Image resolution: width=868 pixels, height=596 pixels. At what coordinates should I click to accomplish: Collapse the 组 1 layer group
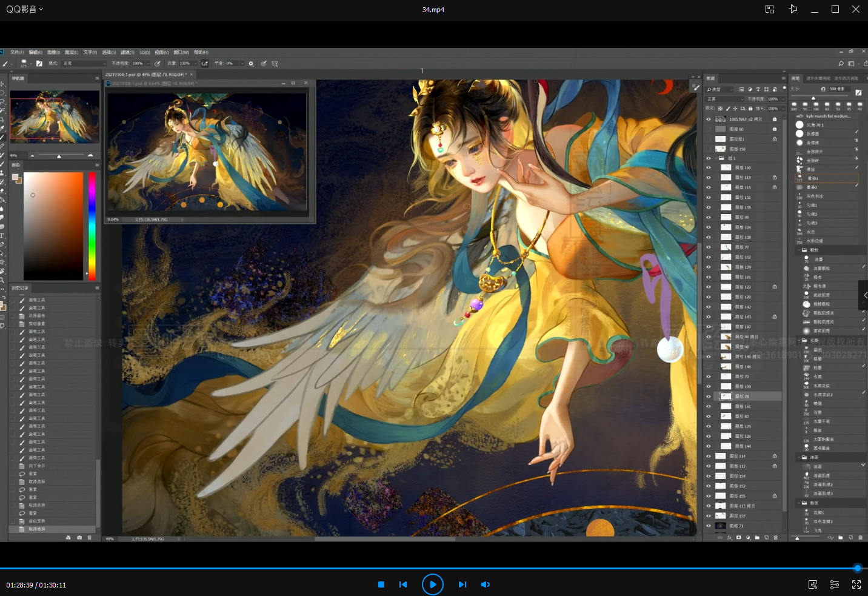[715, 158]
